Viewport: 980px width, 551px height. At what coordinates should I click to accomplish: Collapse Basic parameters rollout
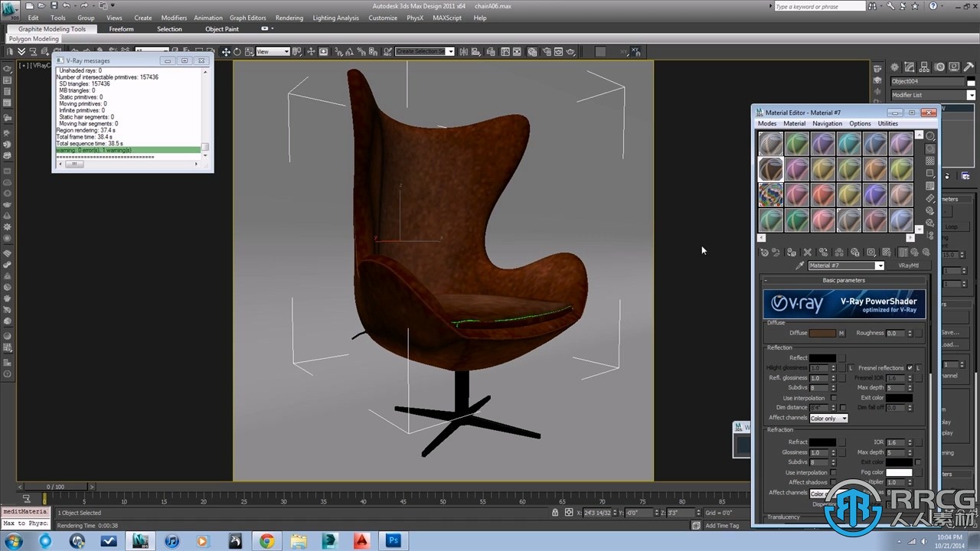click(x=844, y=280)
